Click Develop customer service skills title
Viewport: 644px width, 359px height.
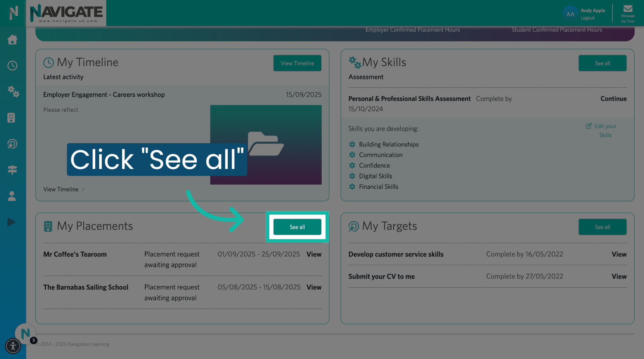coord(396,254)
